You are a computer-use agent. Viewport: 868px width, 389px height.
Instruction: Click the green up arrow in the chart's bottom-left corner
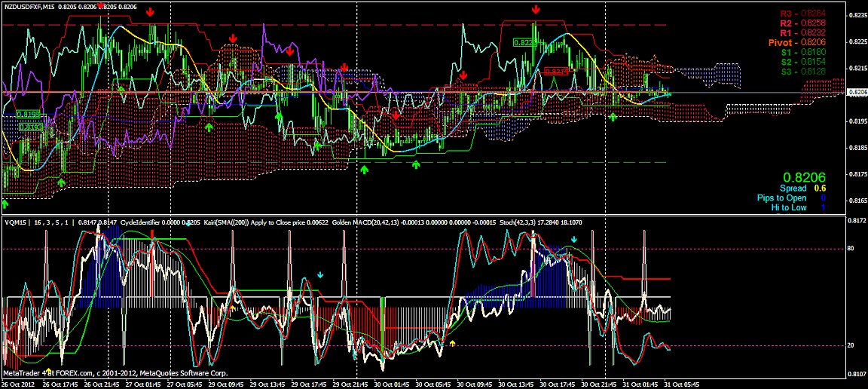click(5, 204)
